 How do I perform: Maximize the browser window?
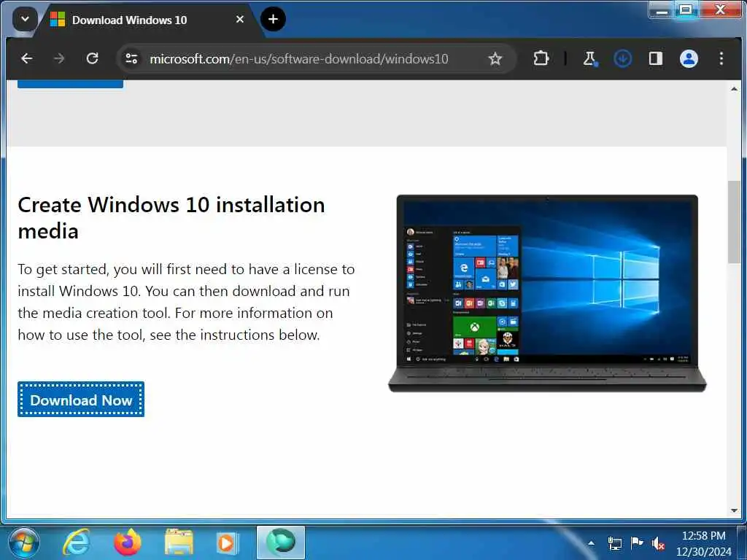coord(686,9)
